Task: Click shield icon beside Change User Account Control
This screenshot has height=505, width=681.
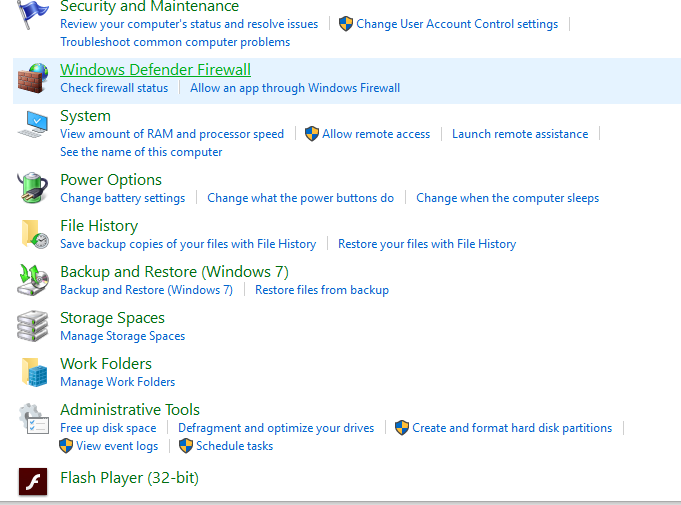Action: click(346, 24)
